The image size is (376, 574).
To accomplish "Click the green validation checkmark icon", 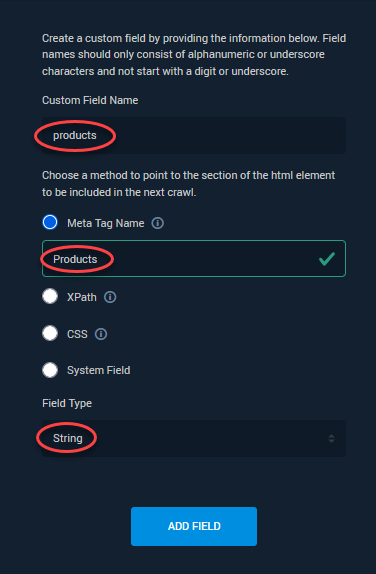I will [327, 258].
